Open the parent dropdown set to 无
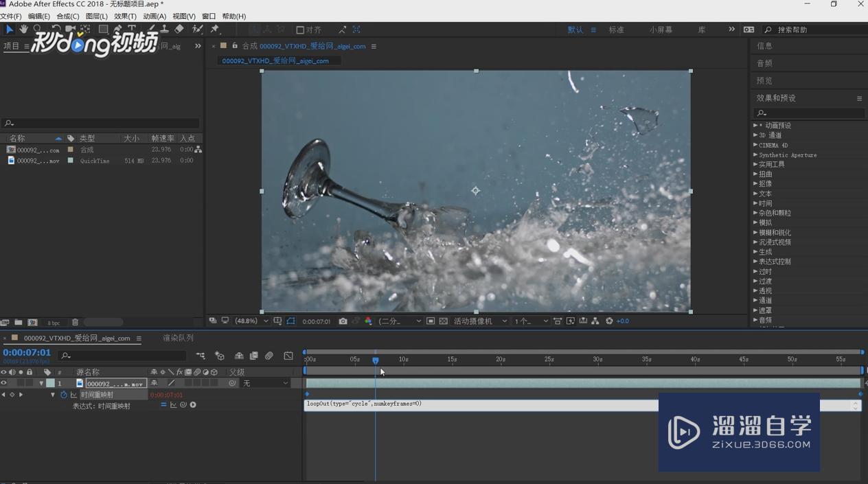The width and height of the screenshot is (868, 484). click(x=265, y=383)
